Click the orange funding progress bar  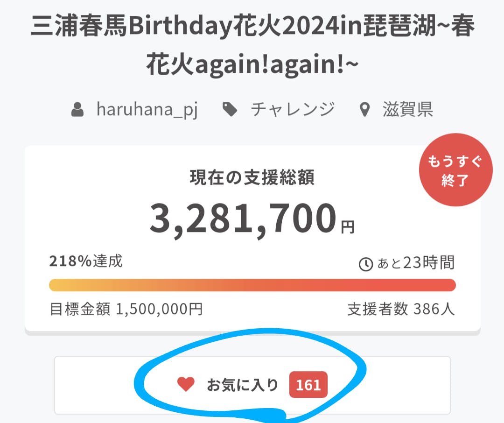252,285
